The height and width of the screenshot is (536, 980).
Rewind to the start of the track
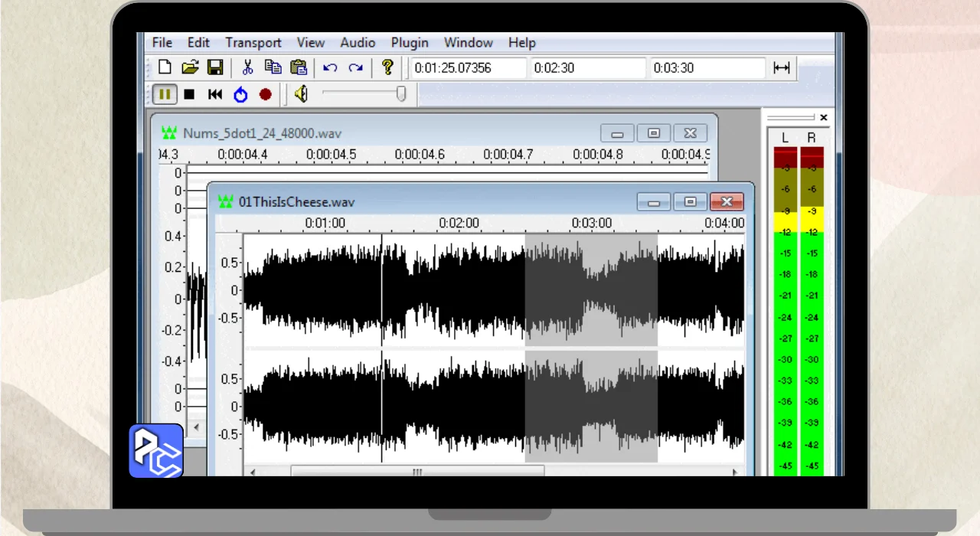pyautogui.click(x=215, y=94)
